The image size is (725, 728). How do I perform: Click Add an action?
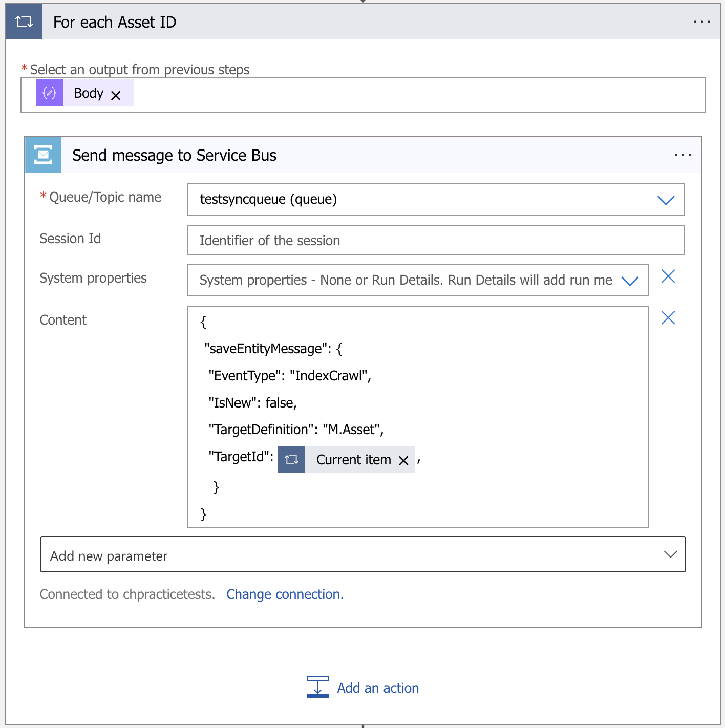point(377,688)
